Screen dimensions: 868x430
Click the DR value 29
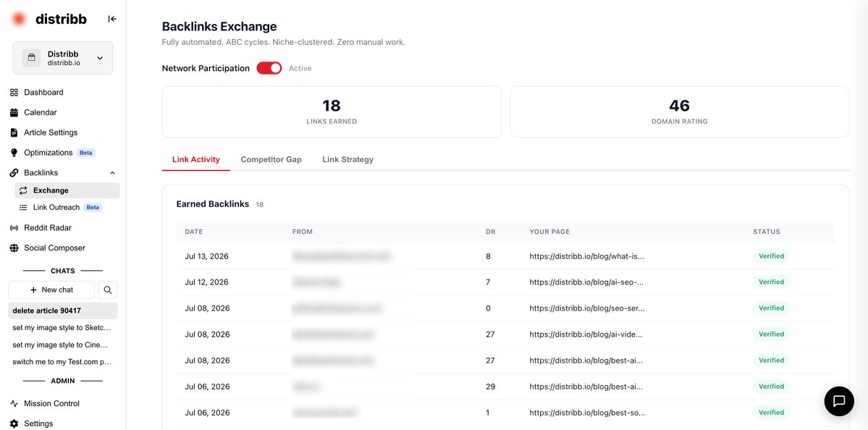tap(490, 387)
